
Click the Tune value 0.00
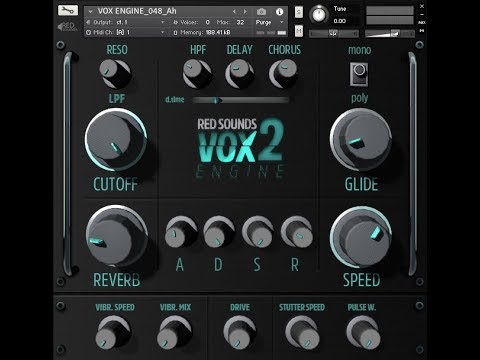point(340,21)
